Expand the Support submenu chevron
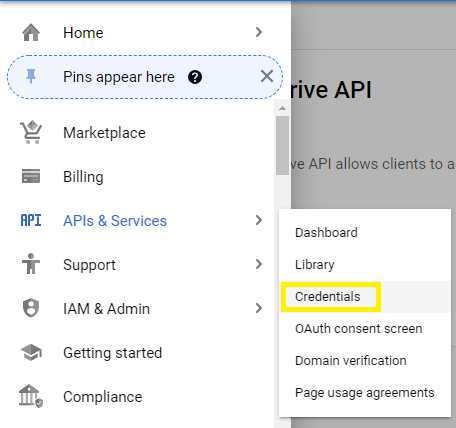 click(x=259, y=264)
